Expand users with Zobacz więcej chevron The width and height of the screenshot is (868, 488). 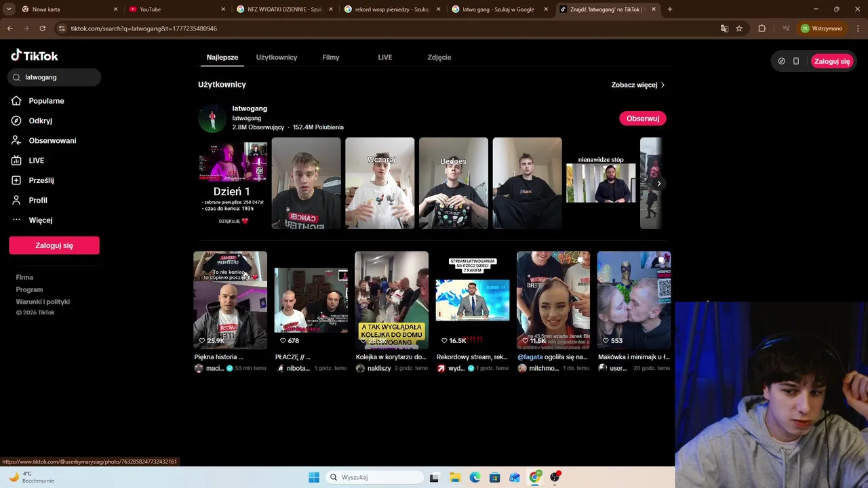click(663, 85)
